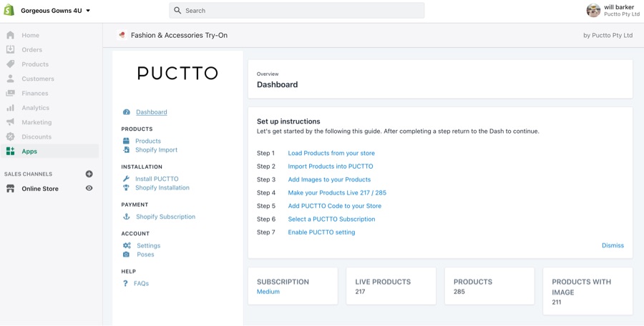Click the Home icon in the sidebar

(11, 35)
